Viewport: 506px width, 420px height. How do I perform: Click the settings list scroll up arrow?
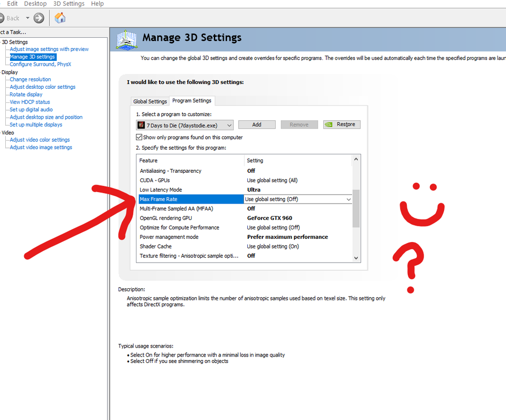356,159
